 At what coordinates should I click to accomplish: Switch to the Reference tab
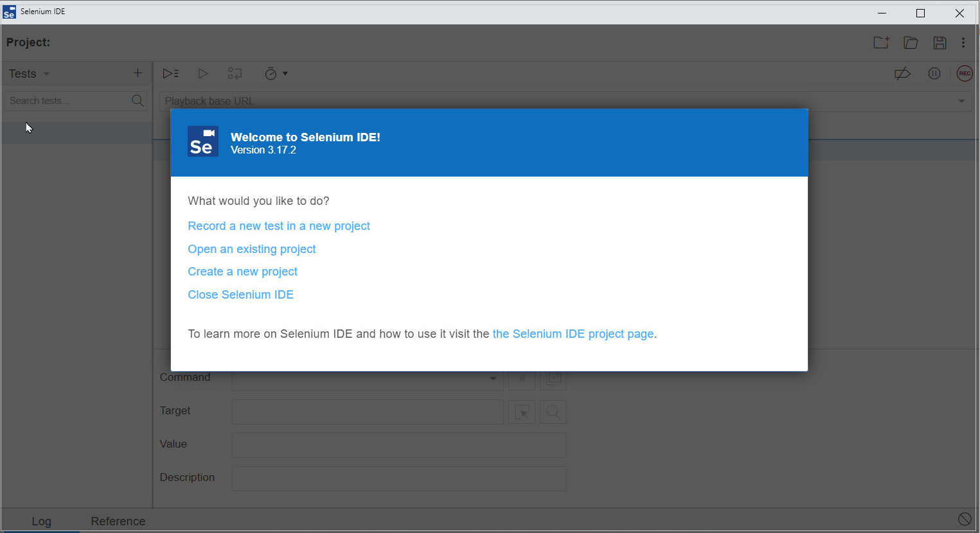(118, 521)
